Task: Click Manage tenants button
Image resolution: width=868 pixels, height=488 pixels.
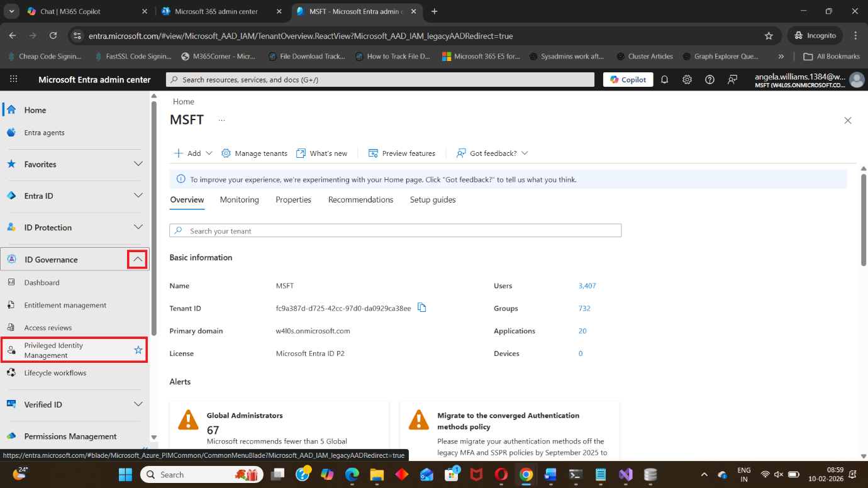Action: (254, 153)
